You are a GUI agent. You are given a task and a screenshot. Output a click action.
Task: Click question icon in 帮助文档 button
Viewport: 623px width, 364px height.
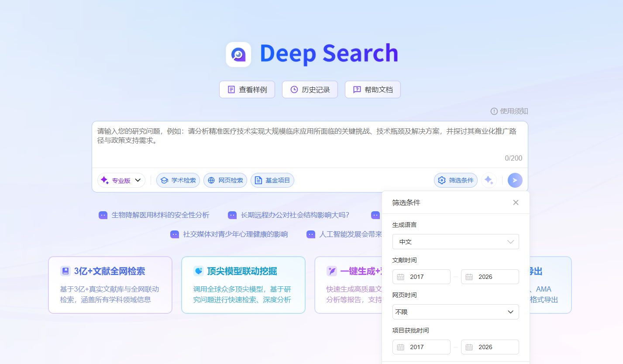point(357,89)
